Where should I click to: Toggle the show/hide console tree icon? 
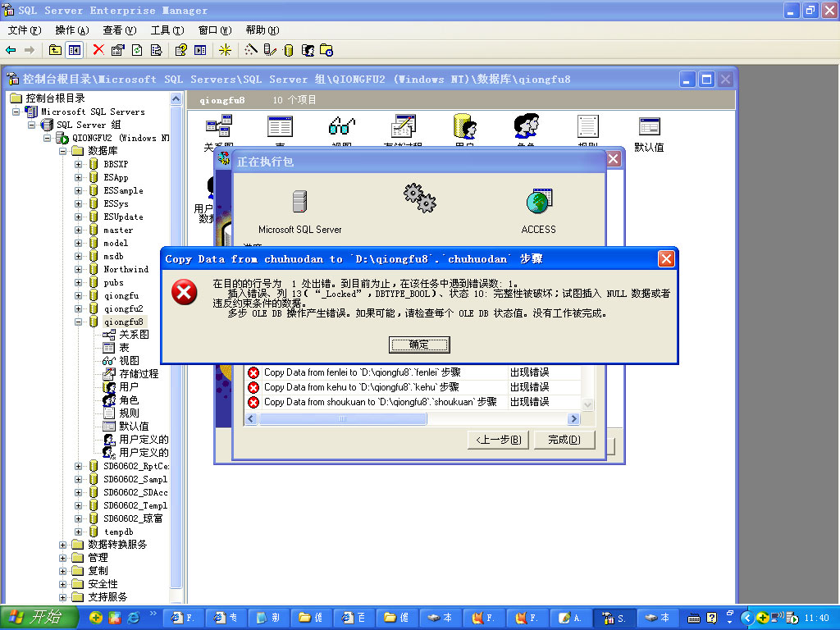74,50
